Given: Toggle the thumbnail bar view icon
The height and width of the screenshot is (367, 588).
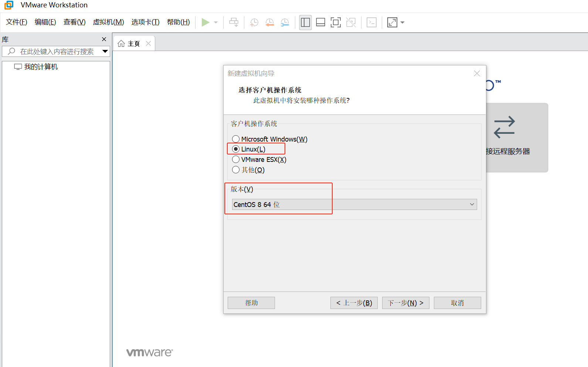Looking at the screenshot, I should point(321,23).
